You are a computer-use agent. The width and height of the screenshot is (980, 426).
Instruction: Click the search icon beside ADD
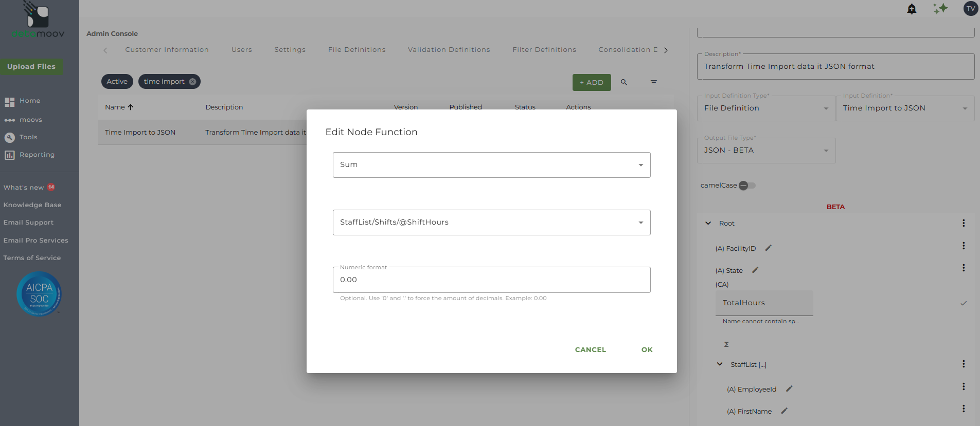(624, 82)
